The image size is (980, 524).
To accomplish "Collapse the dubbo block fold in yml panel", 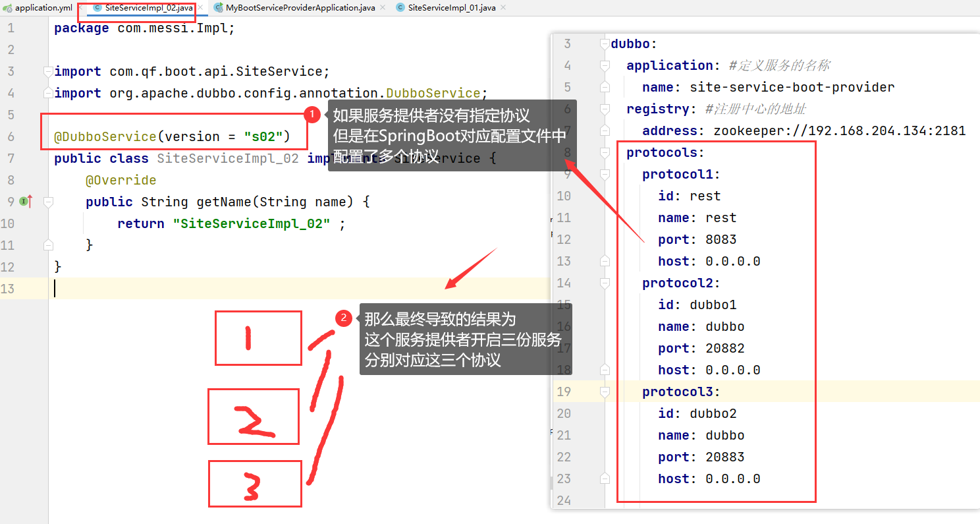I will [605, 44].
